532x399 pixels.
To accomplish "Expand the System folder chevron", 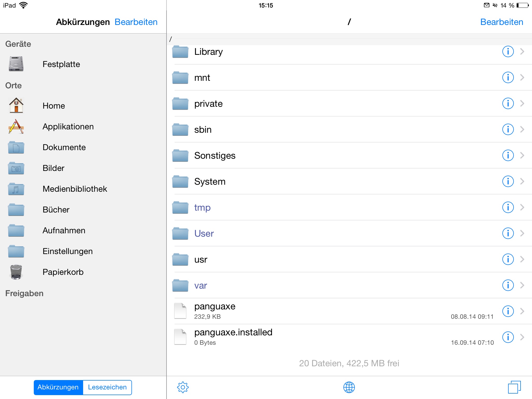I will pyautogui.click(x=522, y=181).
